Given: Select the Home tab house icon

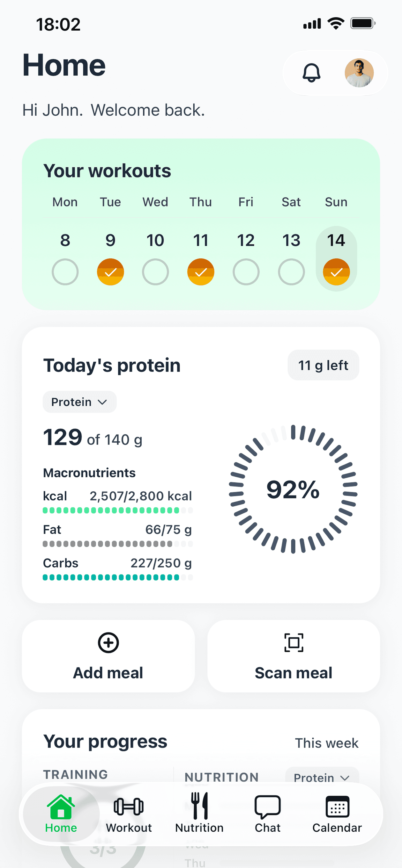Looking at the screenshot, I should tap(61, 806).
